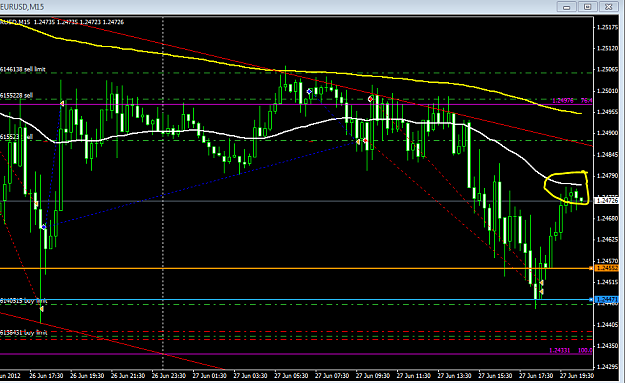Click the EURUSD,M15 window title

click(x=22, y=7)
